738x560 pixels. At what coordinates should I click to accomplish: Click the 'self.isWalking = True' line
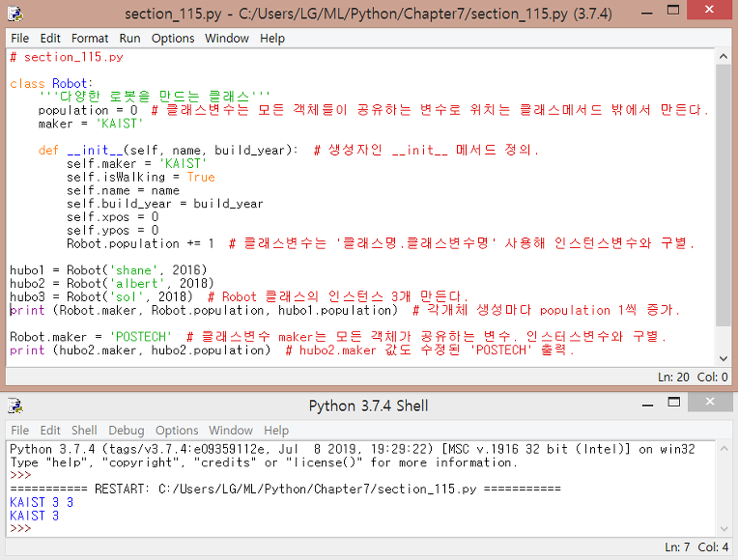pos(141,177)
